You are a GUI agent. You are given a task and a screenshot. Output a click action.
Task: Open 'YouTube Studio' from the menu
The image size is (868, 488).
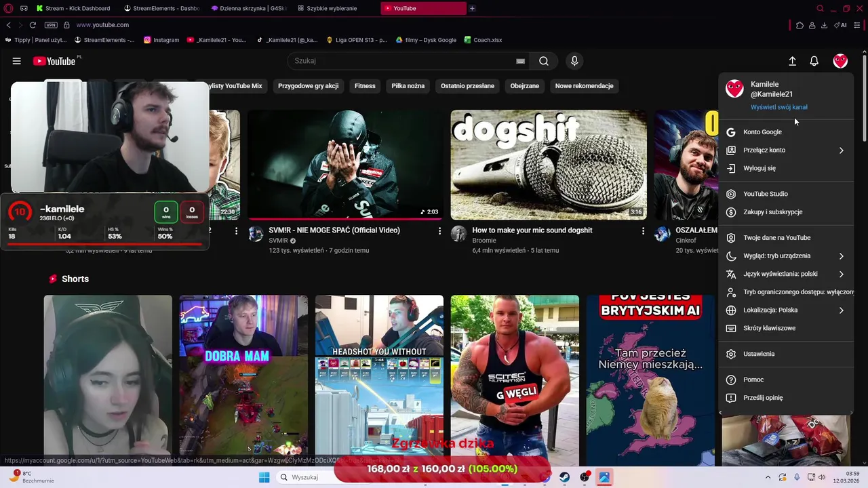click(x=786, y=194)
